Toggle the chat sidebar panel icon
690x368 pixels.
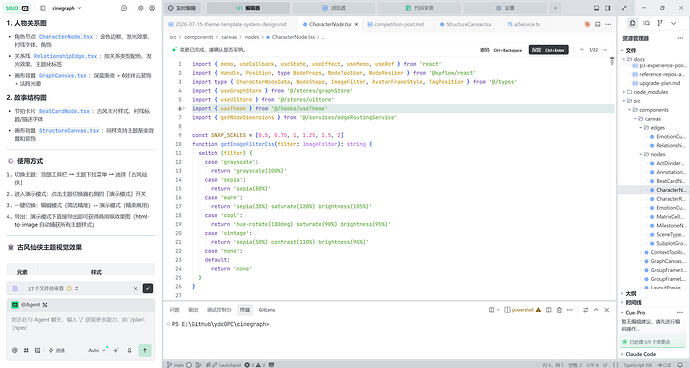click(x=43, y=8)
